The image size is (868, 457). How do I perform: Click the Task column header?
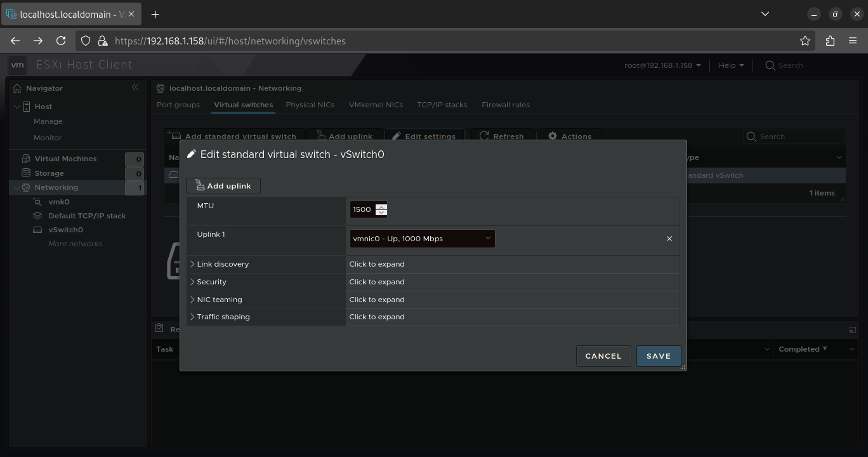point(164,349)
